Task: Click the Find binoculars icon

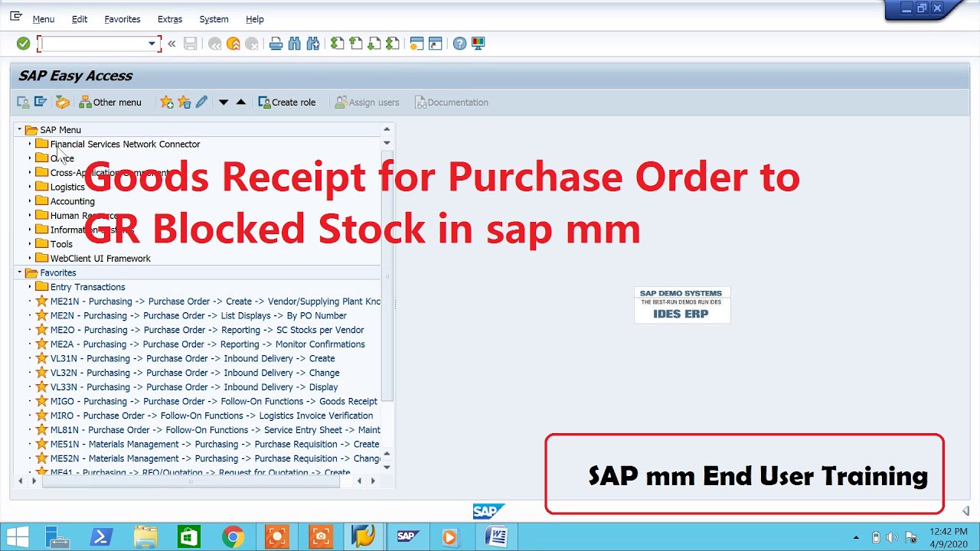Action: (x=295, y=44)
